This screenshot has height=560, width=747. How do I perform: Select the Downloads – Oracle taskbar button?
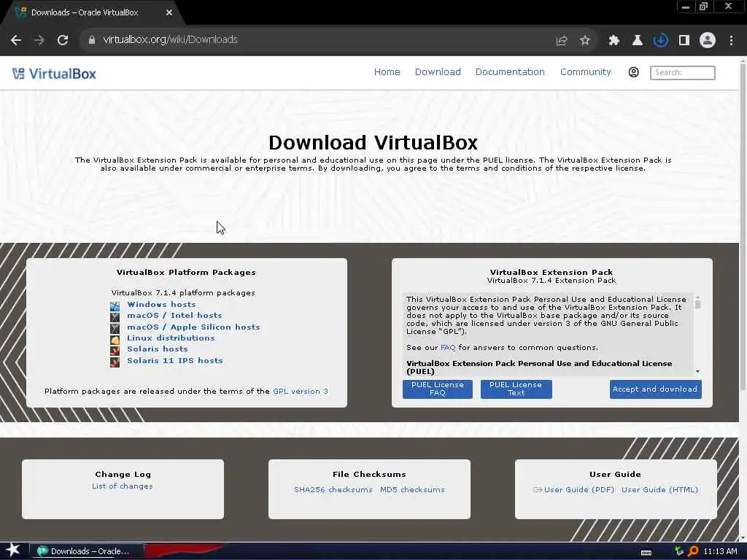tap(87, 551)
